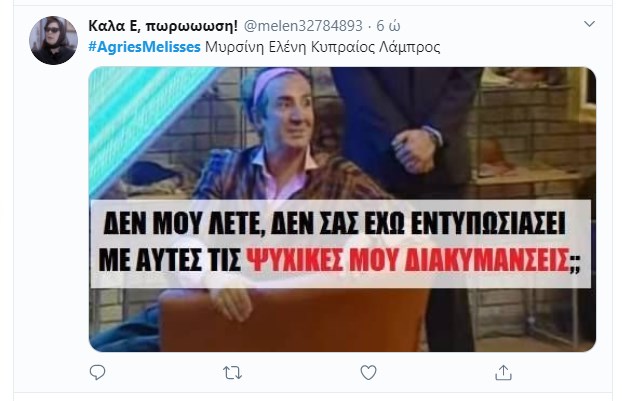The image size is (622, 401).
Task: Click the ΜΕ ΑΥΤΕΣ ΤΙΣ caption words
Action: (x=170, y=260)
